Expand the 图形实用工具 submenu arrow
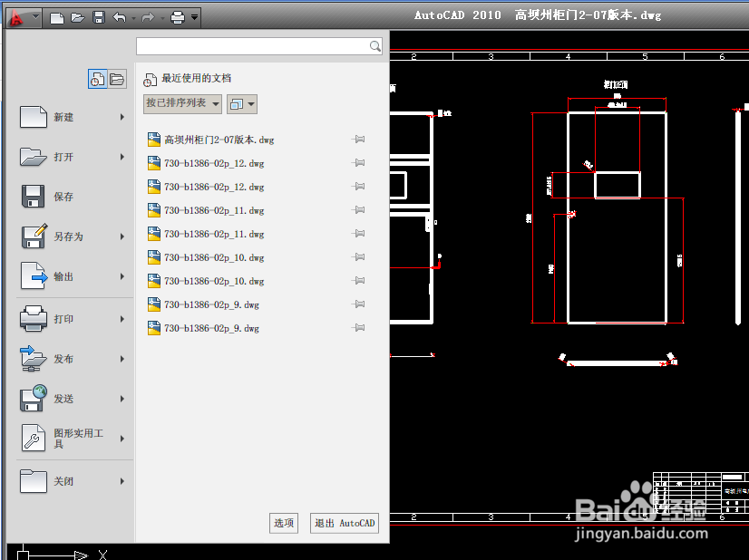Image resolution: width=749 pixels, height=560 pixels. click(122, 439)
